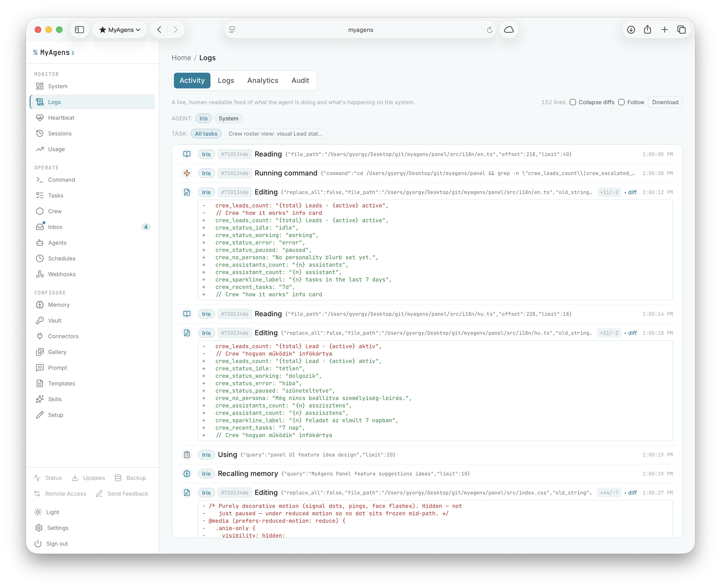Image resolution: width=721 pixels, height=588 pixels.
Task: Open Memory configuration
Action: click(92, 305)
